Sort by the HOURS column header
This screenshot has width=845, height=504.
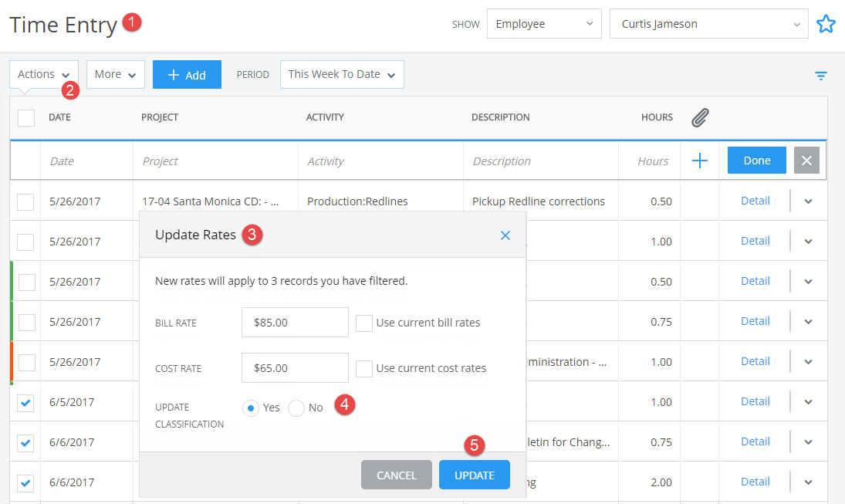657,117
